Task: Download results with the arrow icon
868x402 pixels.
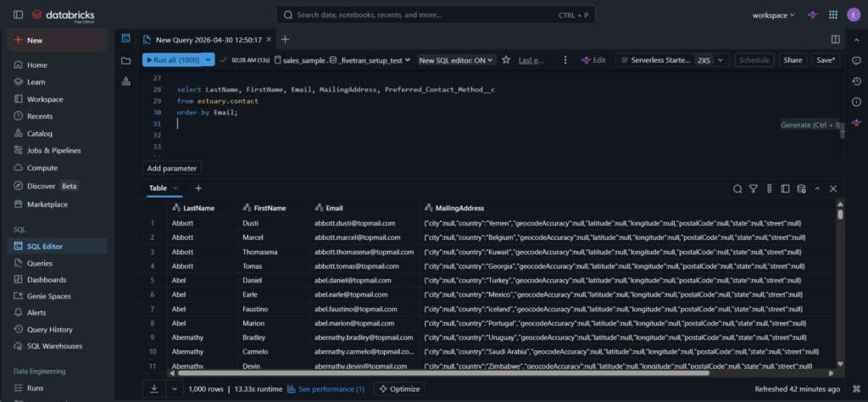Action: click(154, 388)
